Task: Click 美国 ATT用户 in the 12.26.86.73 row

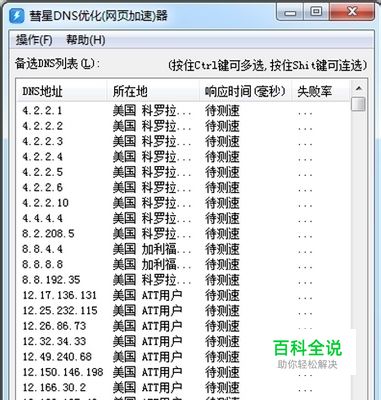Action: pyautogui.click(x=147, y=326)
